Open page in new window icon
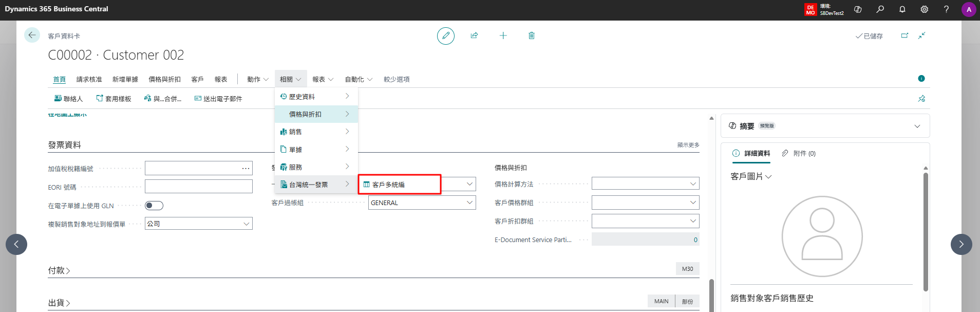This screenshot has height=312, width=980. pyautogui.click(x=904, y=35)
